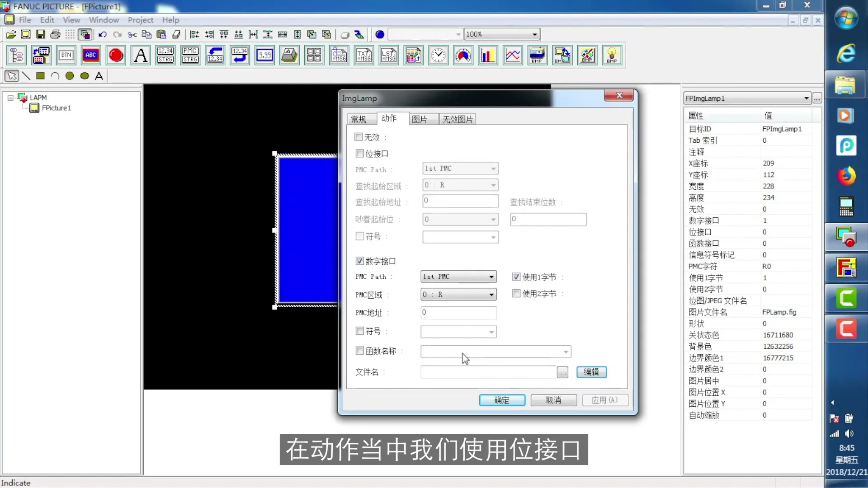This screenshot has width=868, height=488.
Task: Check the 无效 checkbox
Action: click(x=359, y=137)
